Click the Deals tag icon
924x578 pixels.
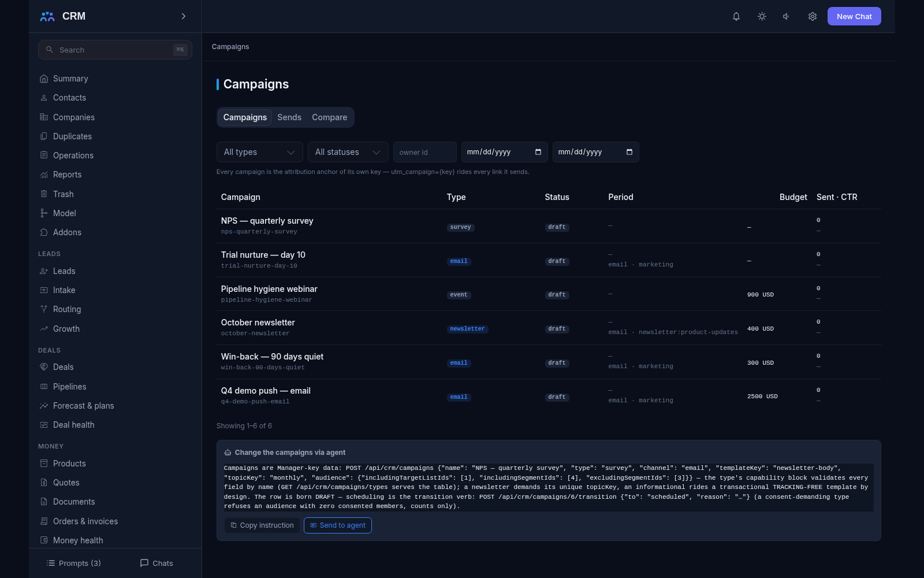point(44,367)
